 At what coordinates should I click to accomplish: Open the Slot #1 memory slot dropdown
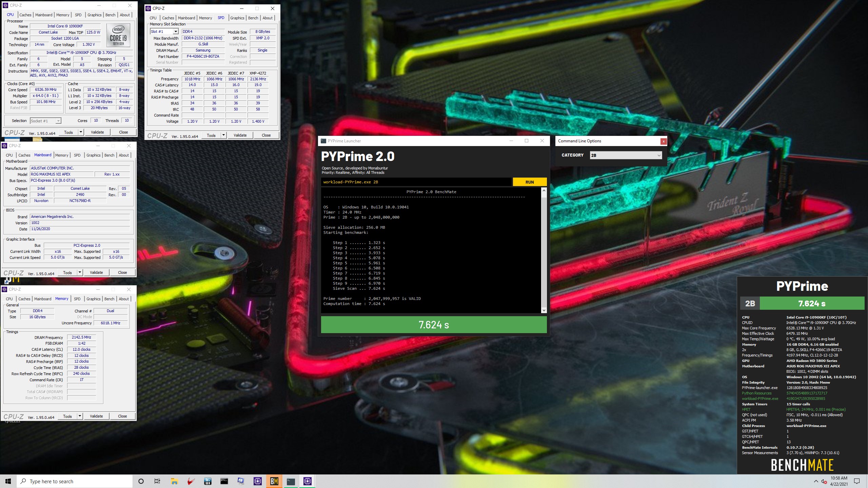click(175, 32)
